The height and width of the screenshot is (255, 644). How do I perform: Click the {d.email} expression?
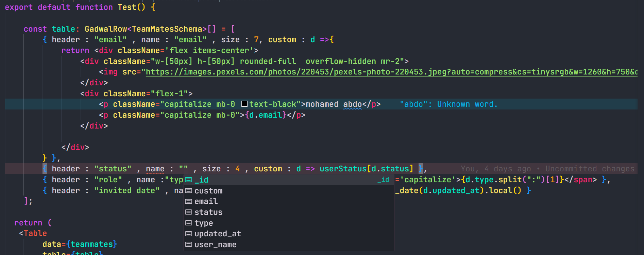(x=266, y=115)
